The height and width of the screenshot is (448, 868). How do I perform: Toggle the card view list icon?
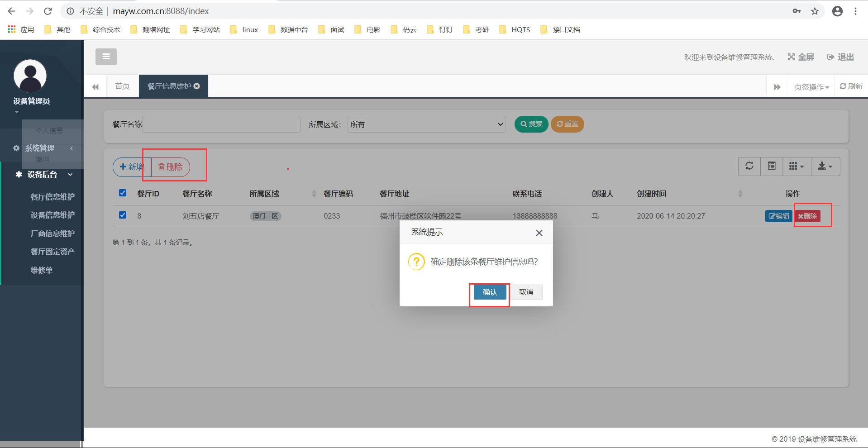point(772,166)
